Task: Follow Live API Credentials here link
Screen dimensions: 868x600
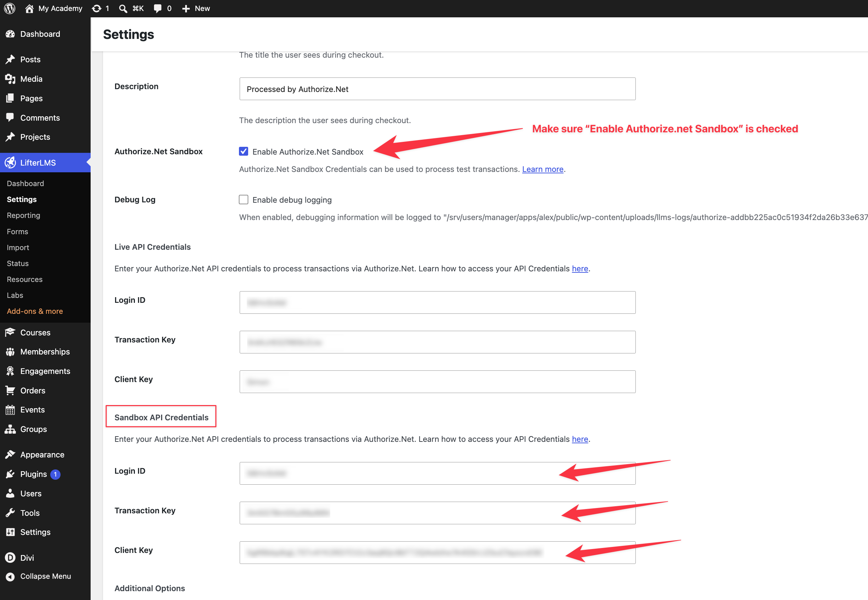Action: tap(579, 269)
